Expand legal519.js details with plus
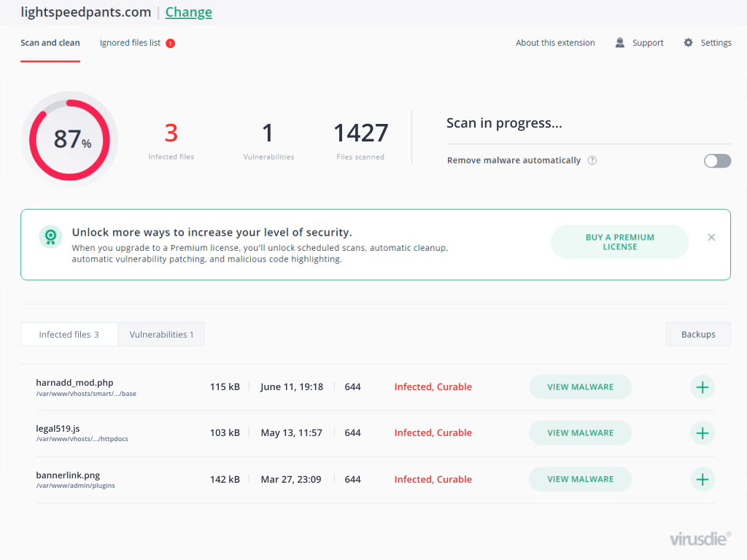747x560 pixels. pos(702,433)
